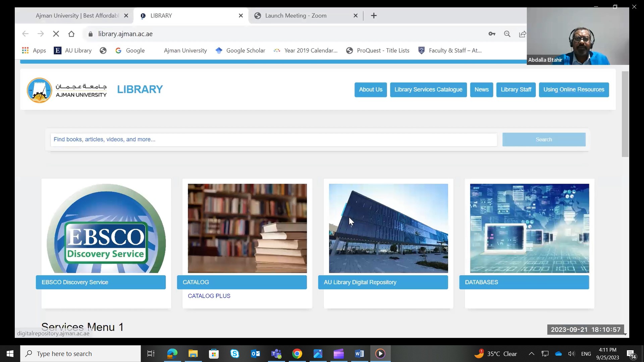Click the browser stop loading icon
This screenshot has height=362, width=644.
(56, 34)
